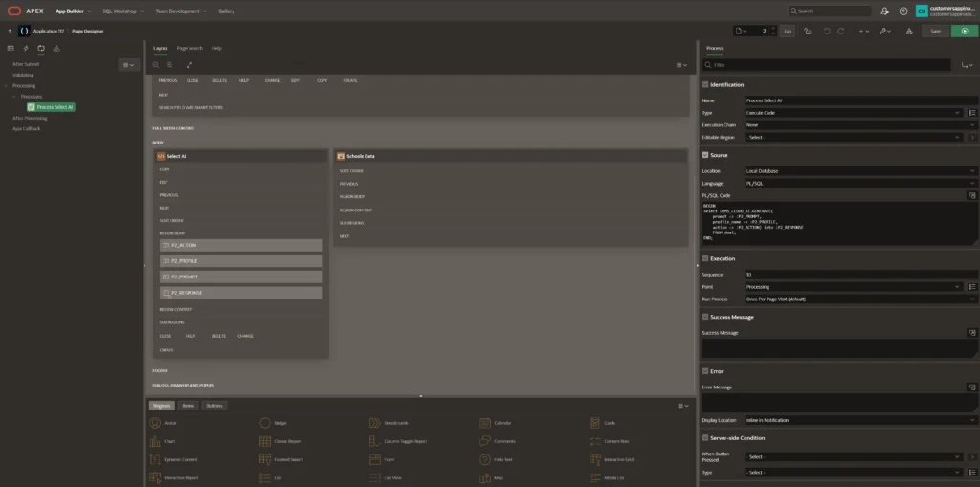
Task: Click the page lock icon in the toolbar
Action: pyautogui.click(x=809, y=31)
